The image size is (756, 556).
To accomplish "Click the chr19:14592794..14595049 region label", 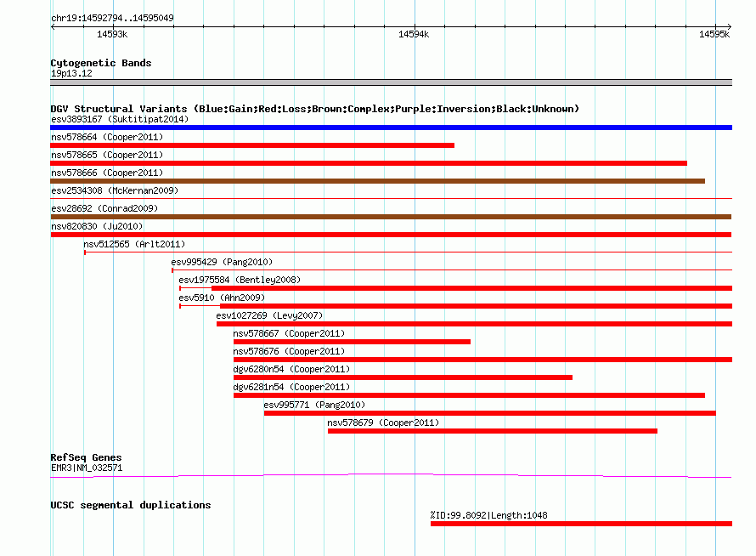I will [x=112, y=18].
